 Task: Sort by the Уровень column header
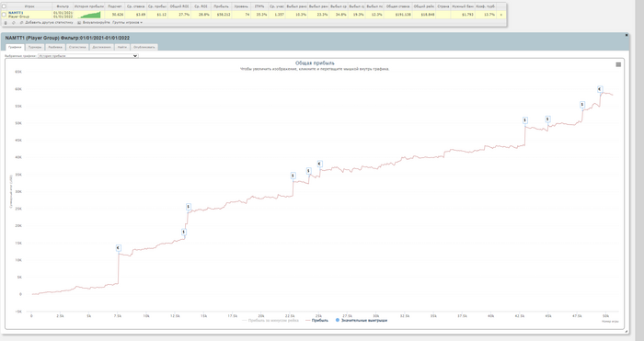241,6
